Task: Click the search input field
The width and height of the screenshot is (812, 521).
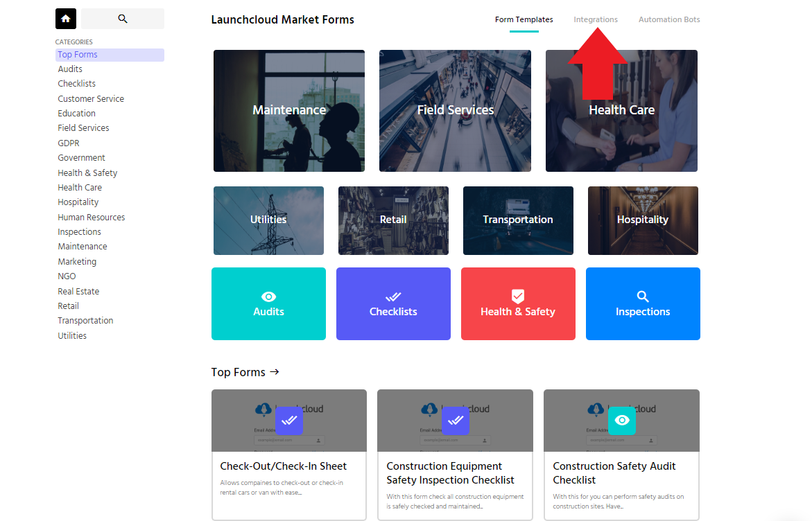Action: point(123,19)
